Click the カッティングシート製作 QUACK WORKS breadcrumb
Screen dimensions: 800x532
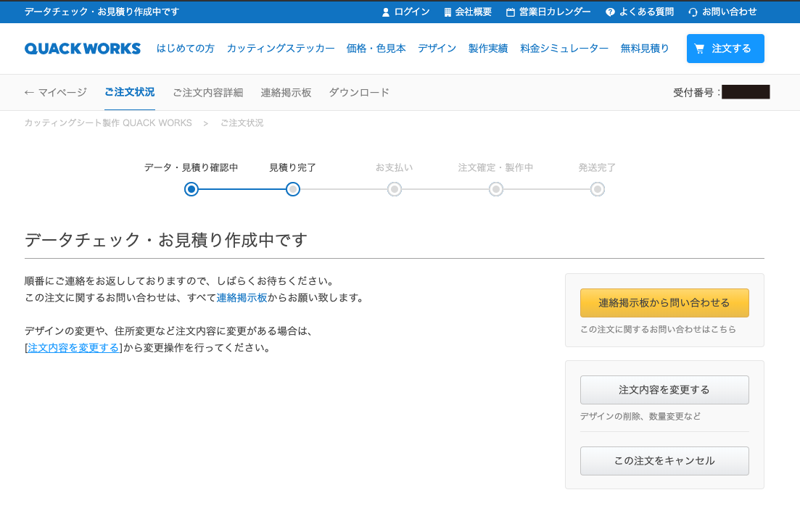108,123
